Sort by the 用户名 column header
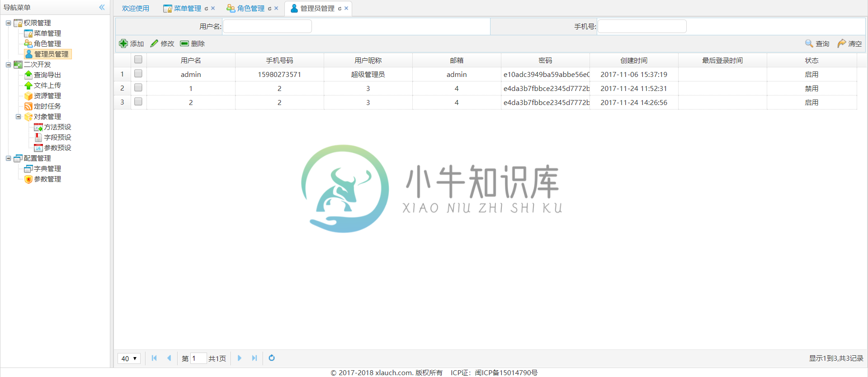The width and height of the screenshot is (868, 377). tap(191, 61)
